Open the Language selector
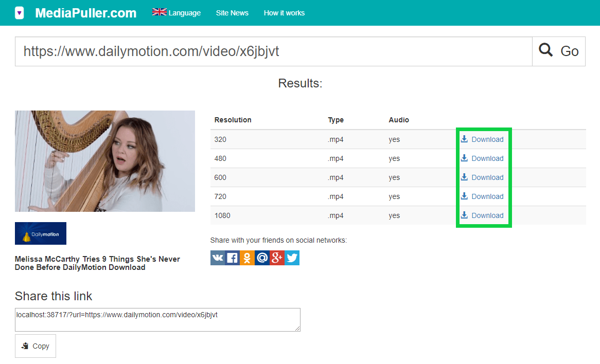The image size is (600, 364). [177, 13]
